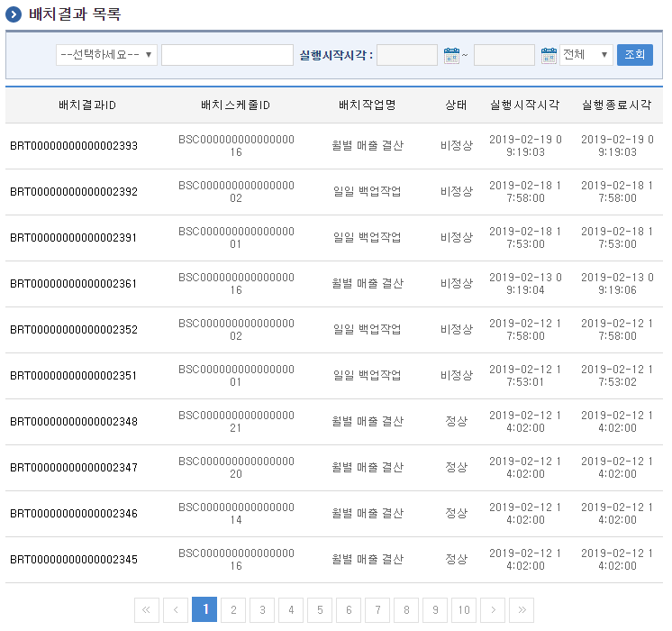The width and height of the screenshot is (672, 631).
Task: Open batch result BRT00000000000002348
Action: pyautogui.click(x=74, y=422)
